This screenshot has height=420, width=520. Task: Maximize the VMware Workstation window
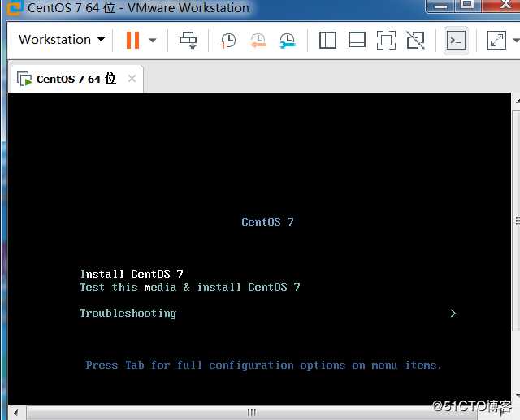pyautogui.click(x=467, y=5)
